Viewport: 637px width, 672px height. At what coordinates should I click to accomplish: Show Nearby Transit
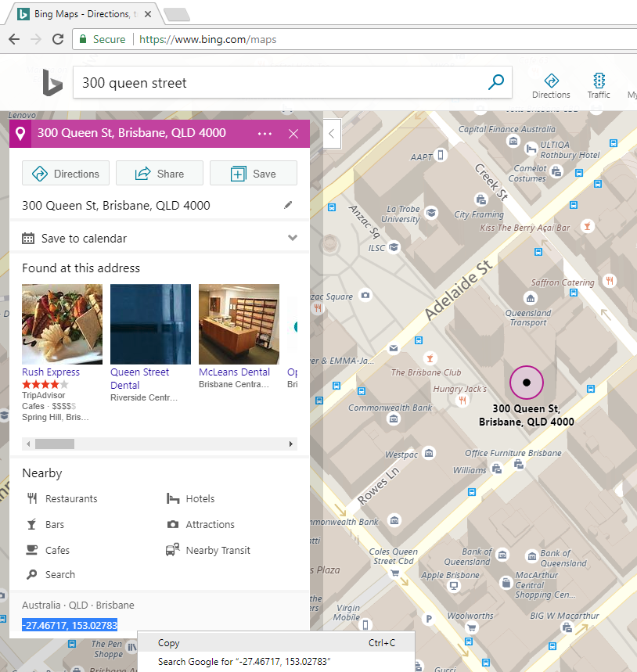click(208, 550)
